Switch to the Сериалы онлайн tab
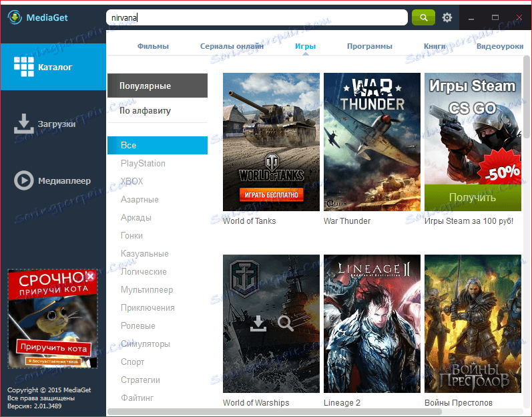 pyautogui.click(x=232, y=46)
